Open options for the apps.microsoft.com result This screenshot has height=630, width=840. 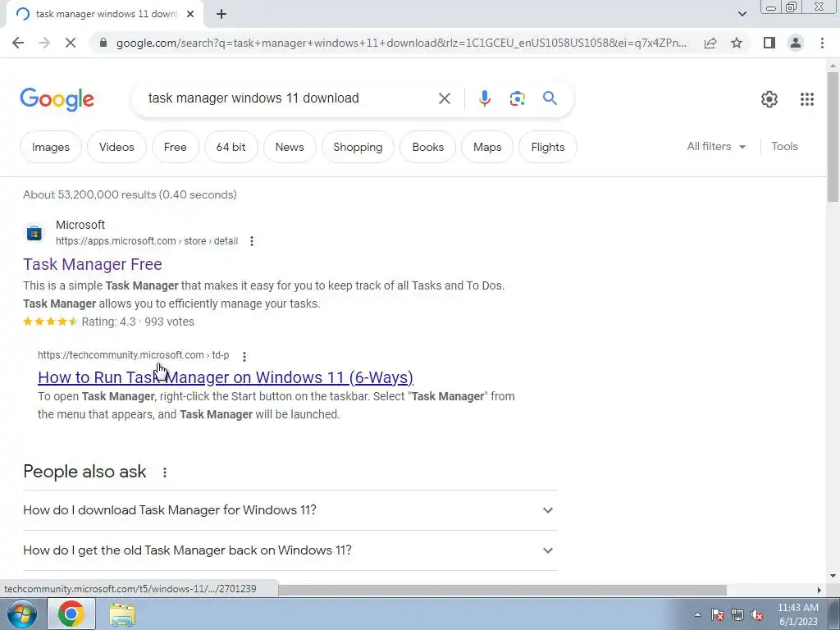(x=251, y=241)
